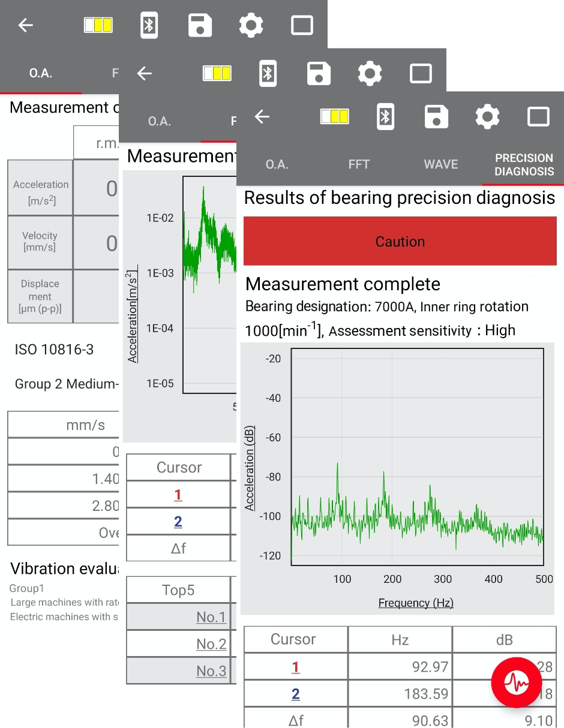The width and height of the screenshot is (564, 728).
Task: Tap the battery level indicator icon
Action: click(334, 117)
